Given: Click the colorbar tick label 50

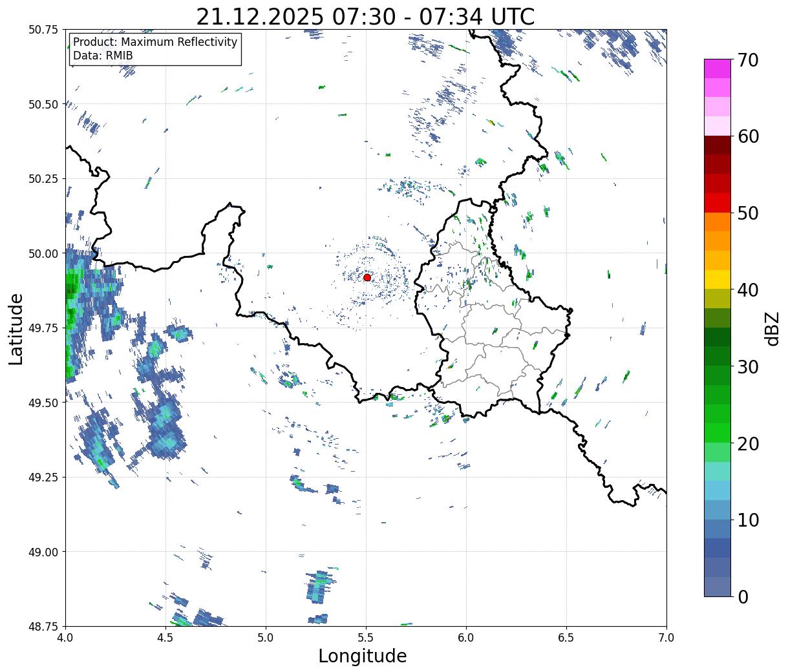Looking at the screenshot, I should point(747,213).
